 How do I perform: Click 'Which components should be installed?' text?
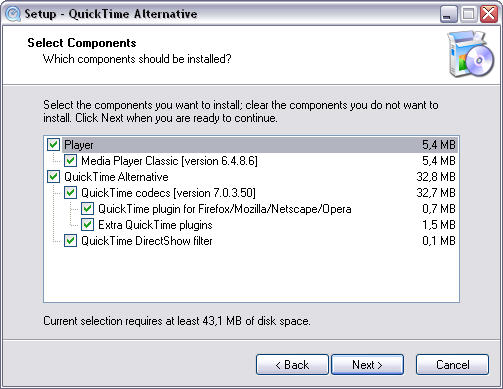[137, 59]
